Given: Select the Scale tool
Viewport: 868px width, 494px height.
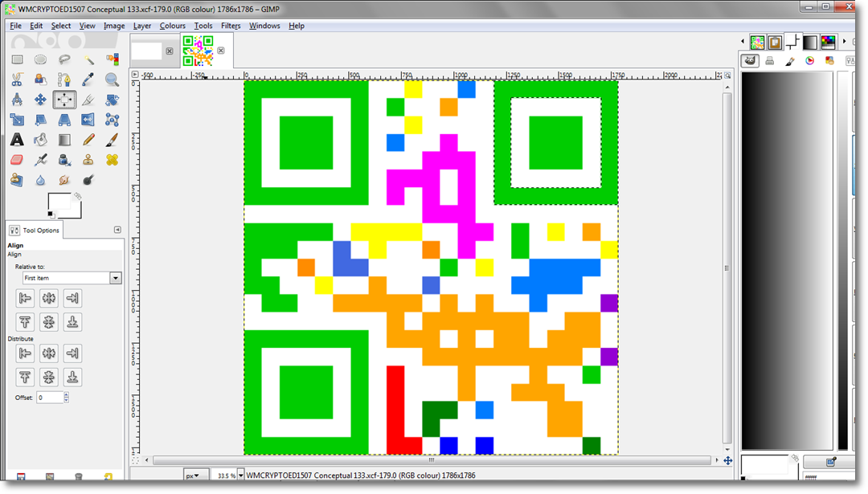Looking at the screenshot, I should pos(17,120).
